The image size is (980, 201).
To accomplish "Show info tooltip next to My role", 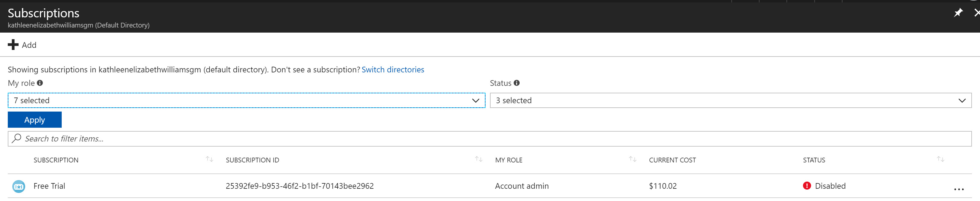I will 40,83.
